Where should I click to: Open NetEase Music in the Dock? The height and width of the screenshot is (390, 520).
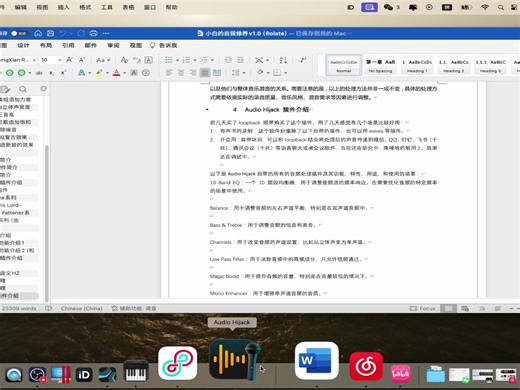pyautogui.click(x=366, y=366)
